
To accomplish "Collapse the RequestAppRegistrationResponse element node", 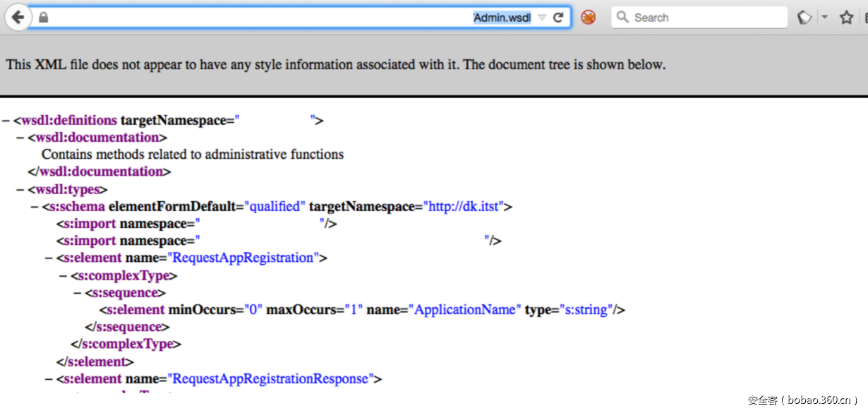I will pyautogui.click(x=49, y=380).
